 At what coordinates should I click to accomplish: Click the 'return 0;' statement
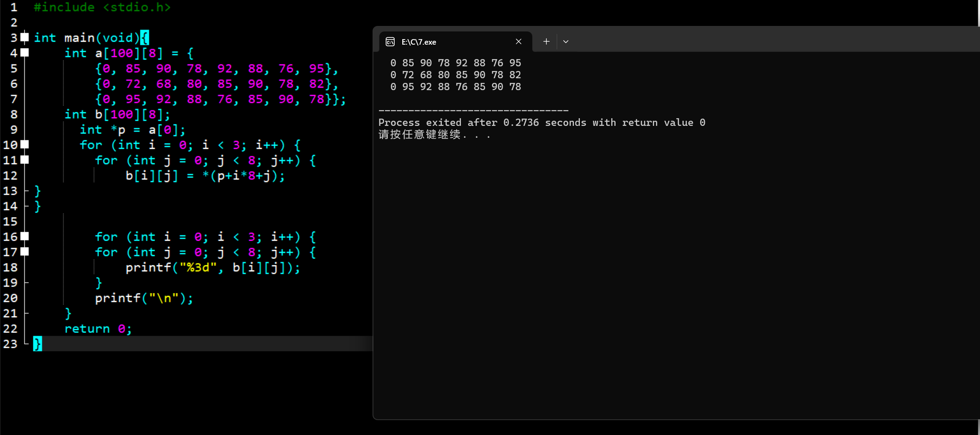[98, 329]
